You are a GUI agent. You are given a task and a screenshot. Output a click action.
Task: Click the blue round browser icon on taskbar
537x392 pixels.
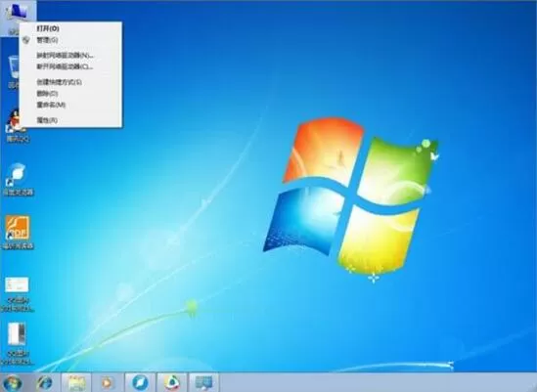(x=140, y=382)
